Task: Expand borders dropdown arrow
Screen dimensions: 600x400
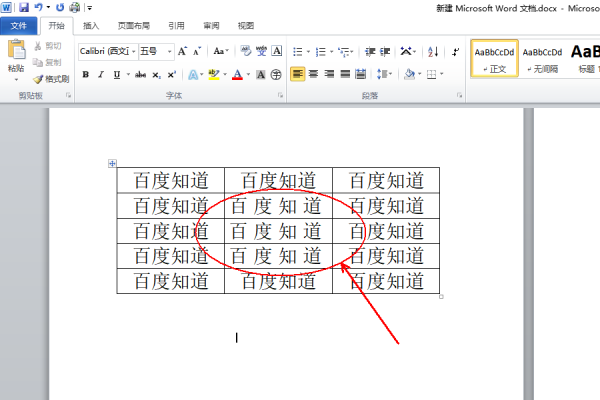Action: click(x=442, y=74)
